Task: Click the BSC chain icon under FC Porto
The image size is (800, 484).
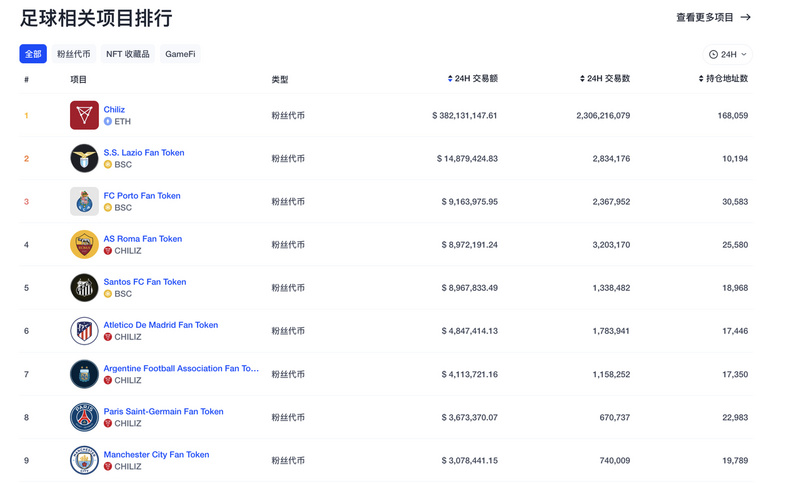Action: tap(108, 208)
